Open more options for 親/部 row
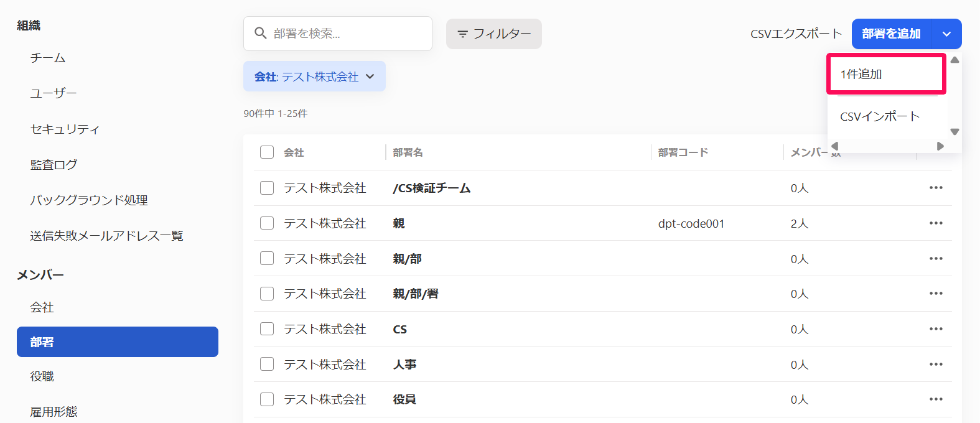Viewport: 980px width, 423px height. pyautogui.click(x=936, y=259)
